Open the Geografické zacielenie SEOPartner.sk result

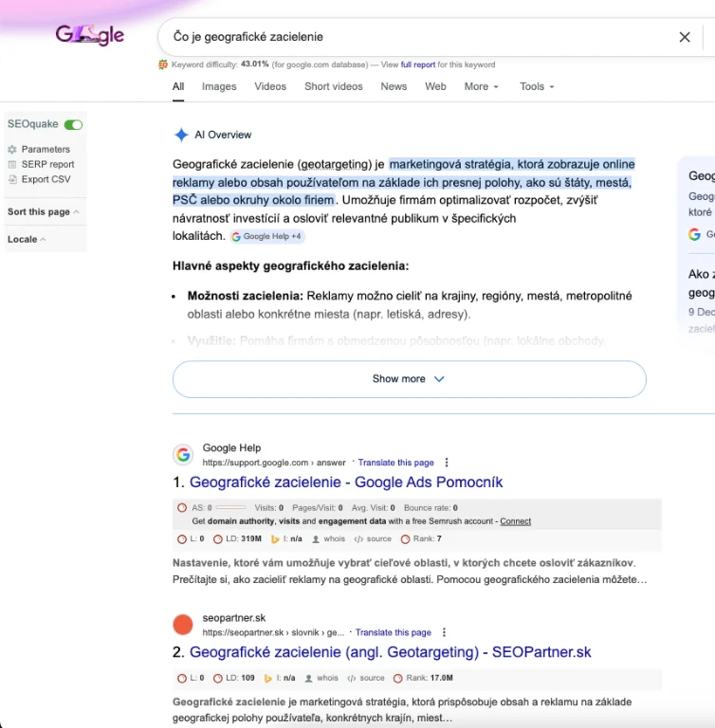[x=390, y=652]
